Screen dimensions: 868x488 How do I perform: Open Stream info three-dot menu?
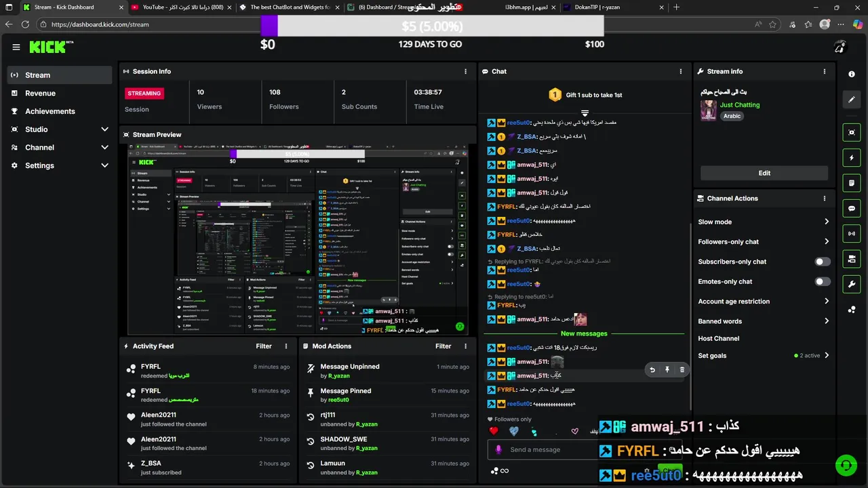[825, 71]
